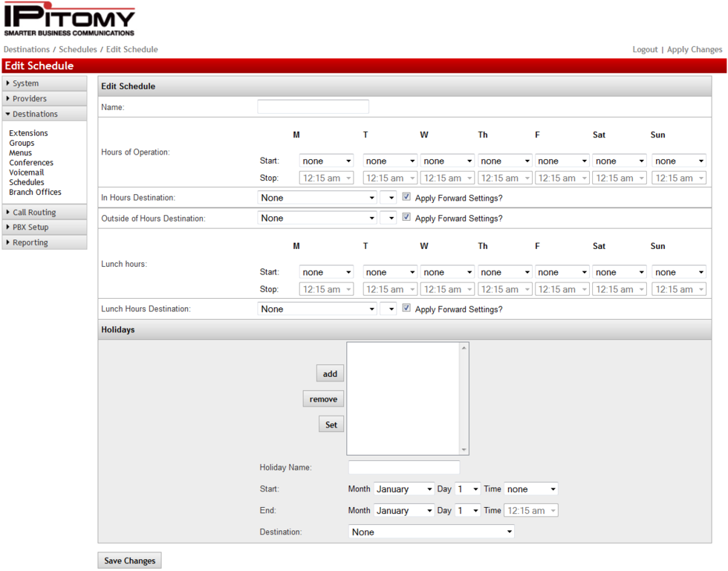
Task: Open Monday Start dropdown in Hours of Operation
Action: click(x=326, y=161)
